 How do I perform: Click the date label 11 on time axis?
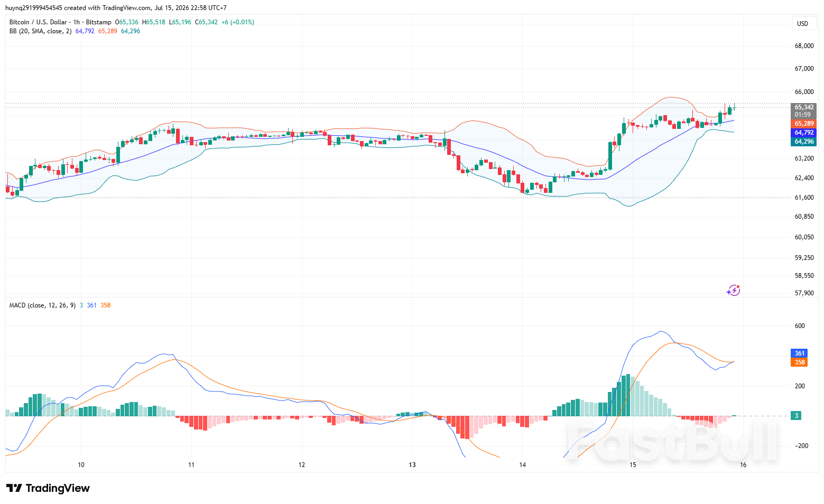(191, 465)
